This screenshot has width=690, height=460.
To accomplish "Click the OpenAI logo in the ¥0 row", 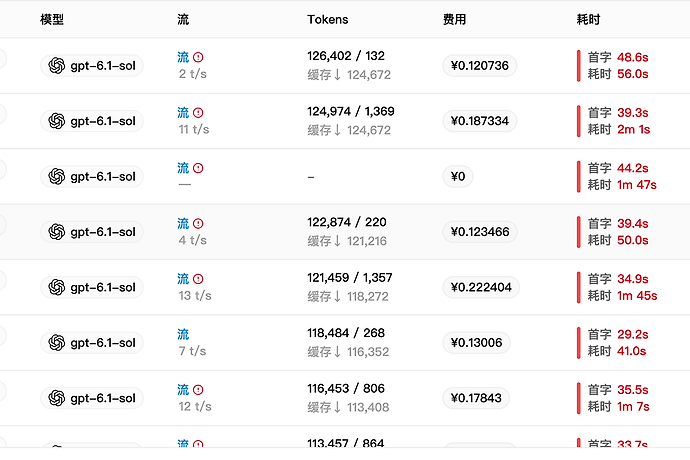I will pos(57,177).
